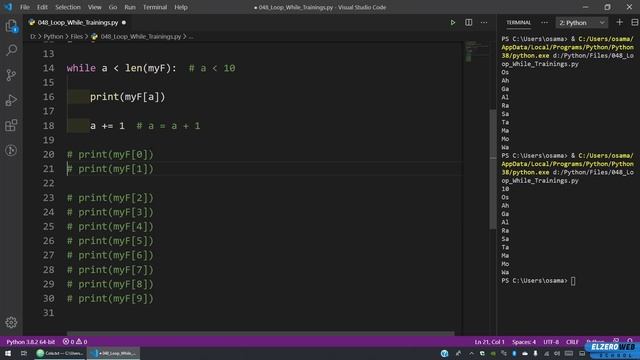
Task: Open the Extensions view
Action: (11, 125)
